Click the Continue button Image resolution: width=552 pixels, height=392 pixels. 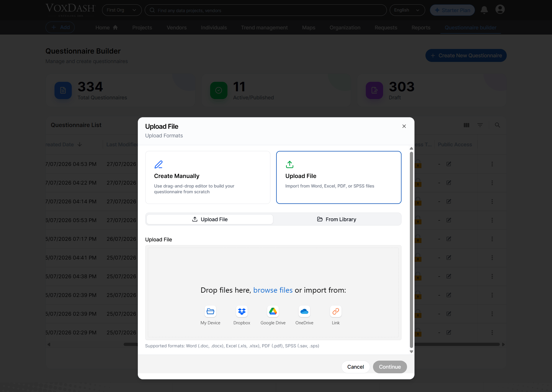[x=390, y=367]
